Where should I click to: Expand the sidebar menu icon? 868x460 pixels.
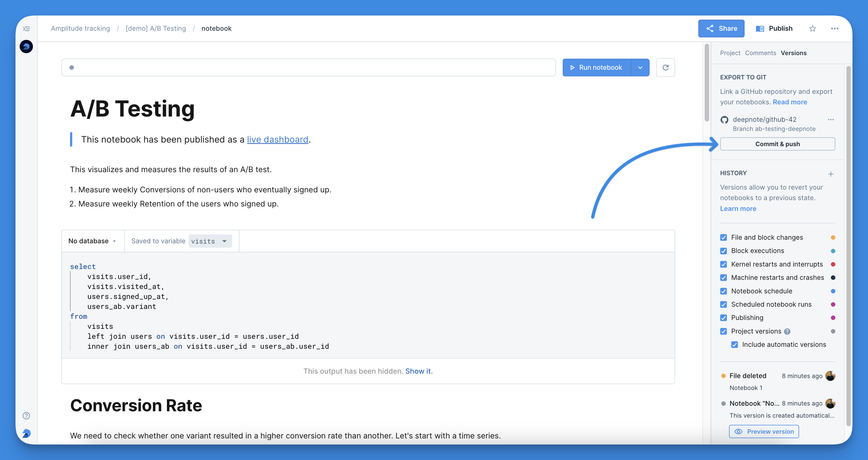tap(26, 29)
